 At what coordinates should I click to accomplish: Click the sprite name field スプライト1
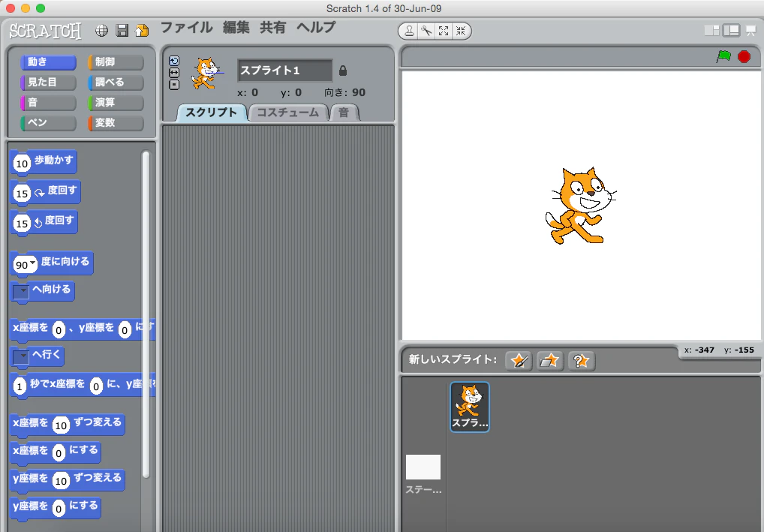click(285, 71)
